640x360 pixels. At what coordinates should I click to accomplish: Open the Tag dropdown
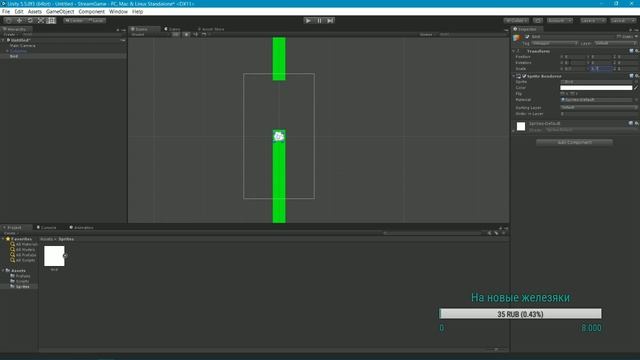click(555, 43)
